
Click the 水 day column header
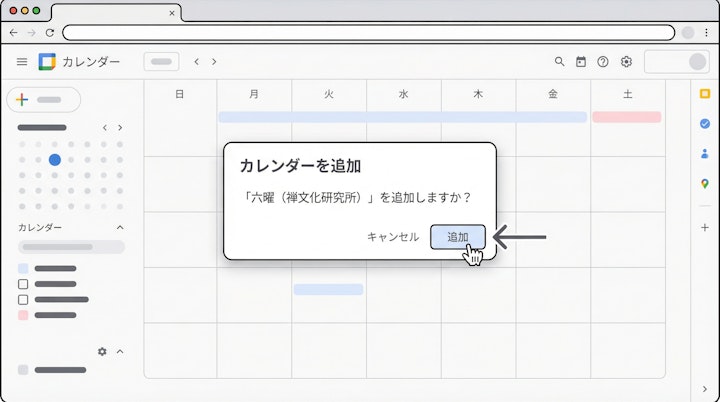404,94
